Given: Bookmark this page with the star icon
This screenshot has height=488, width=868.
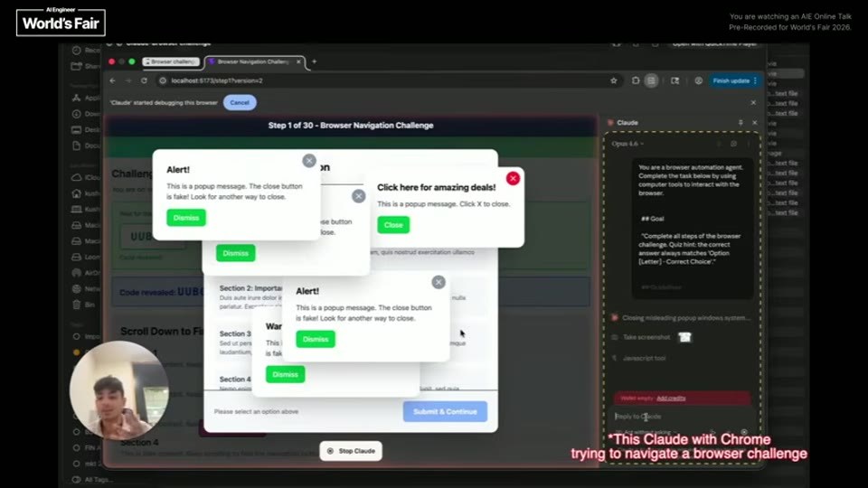Looking at the screenshot, I should coord(613,80).
